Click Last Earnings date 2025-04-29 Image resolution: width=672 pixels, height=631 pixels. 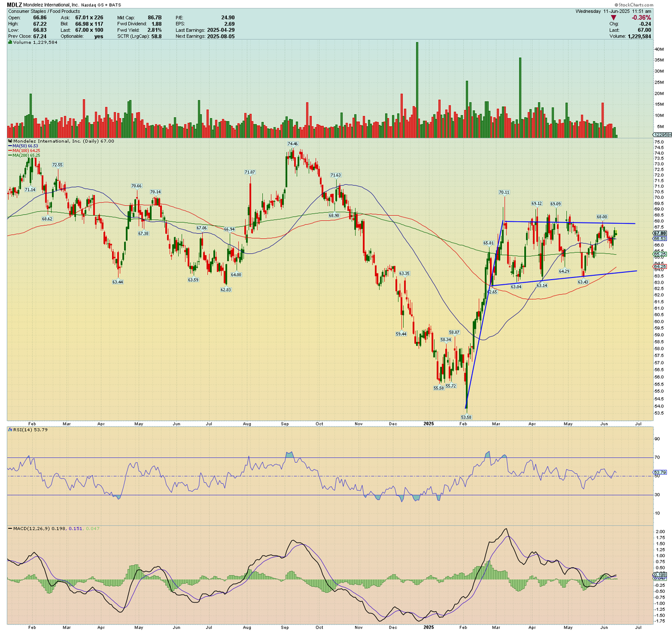[221, 30]
